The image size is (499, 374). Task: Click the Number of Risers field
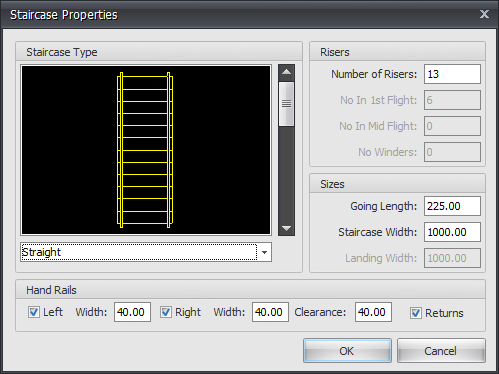pyautogui.click(x=452, y=74)
